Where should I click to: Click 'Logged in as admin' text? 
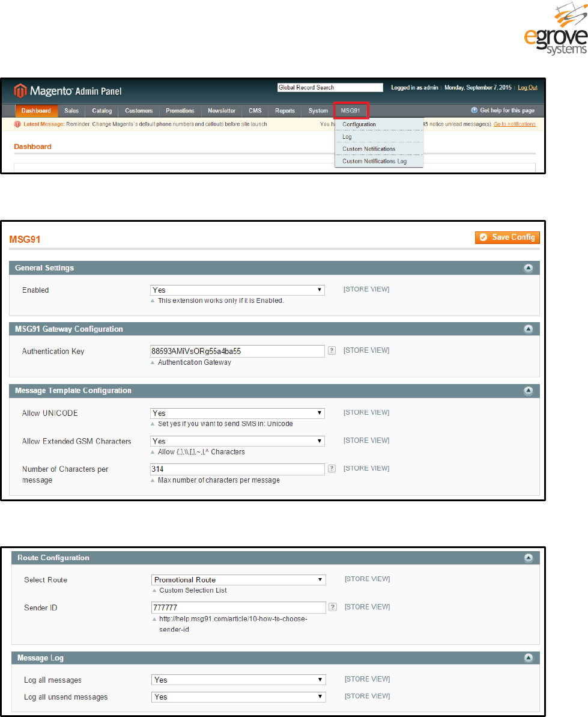(x=414, y=88)
